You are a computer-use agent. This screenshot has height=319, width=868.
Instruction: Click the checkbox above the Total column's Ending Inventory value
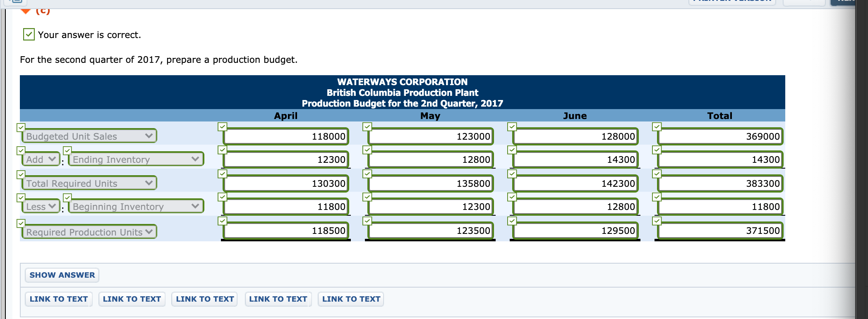click(x=657, y=149)
